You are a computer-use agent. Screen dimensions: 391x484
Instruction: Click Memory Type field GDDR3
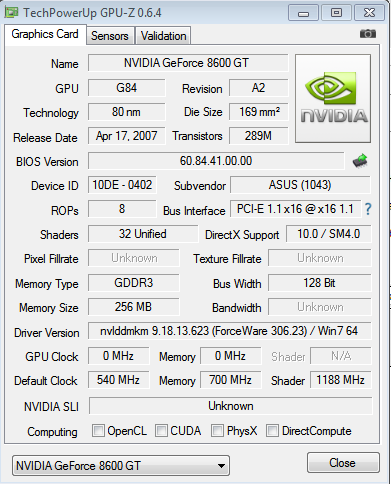pyautogui.click(x=134, y=283)
